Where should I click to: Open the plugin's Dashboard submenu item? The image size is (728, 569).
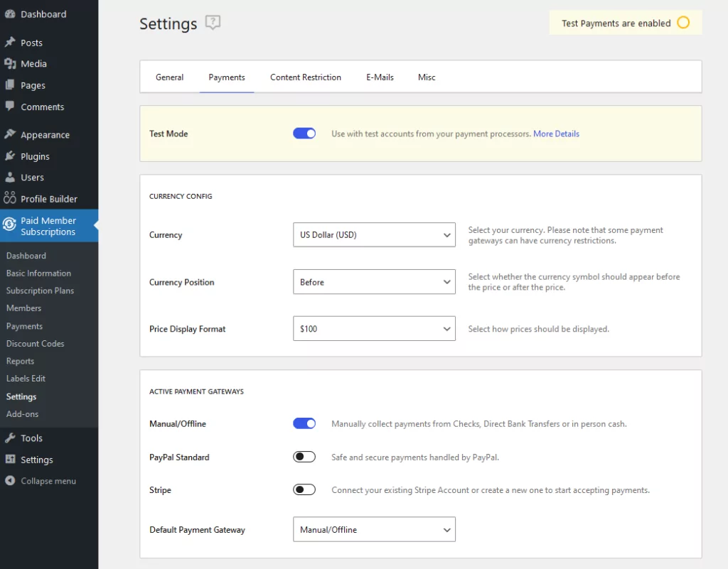click(26, 256)
